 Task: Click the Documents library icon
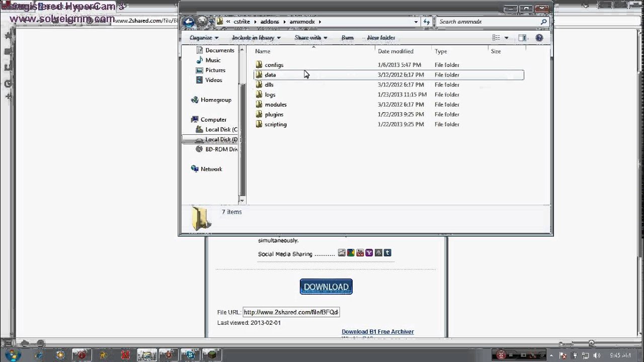tap(199, 50)
